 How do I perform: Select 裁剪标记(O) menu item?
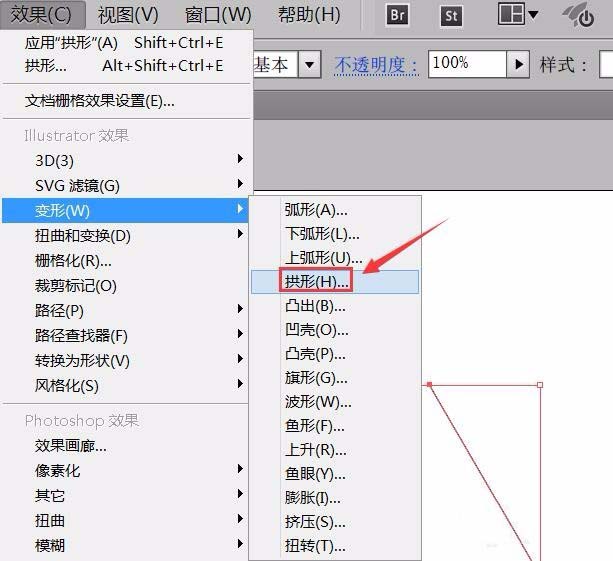(x=126, y=285)
